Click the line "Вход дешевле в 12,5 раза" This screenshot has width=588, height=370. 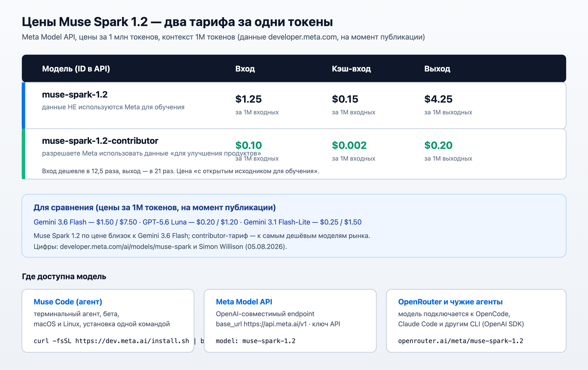point(180,171)
